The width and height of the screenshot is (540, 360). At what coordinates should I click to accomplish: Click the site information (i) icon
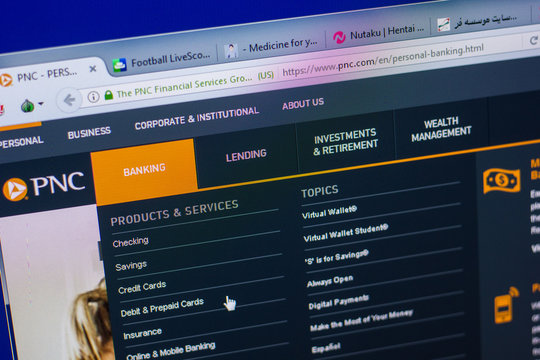point(93,97)
